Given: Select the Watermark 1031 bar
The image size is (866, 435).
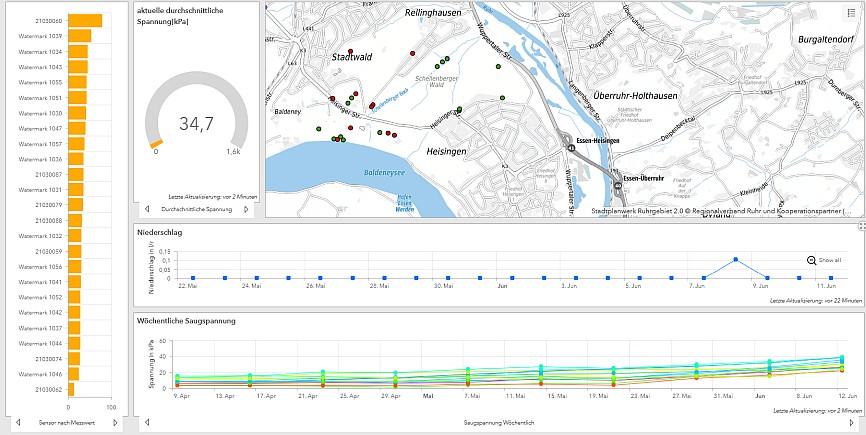Looking at the screenshot, I should [76, 189].
